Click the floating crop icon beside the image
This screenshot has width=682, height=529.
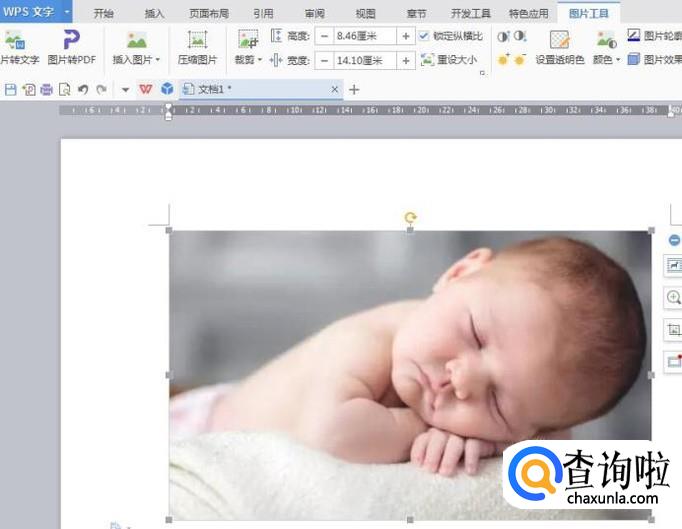click(674, 329)
